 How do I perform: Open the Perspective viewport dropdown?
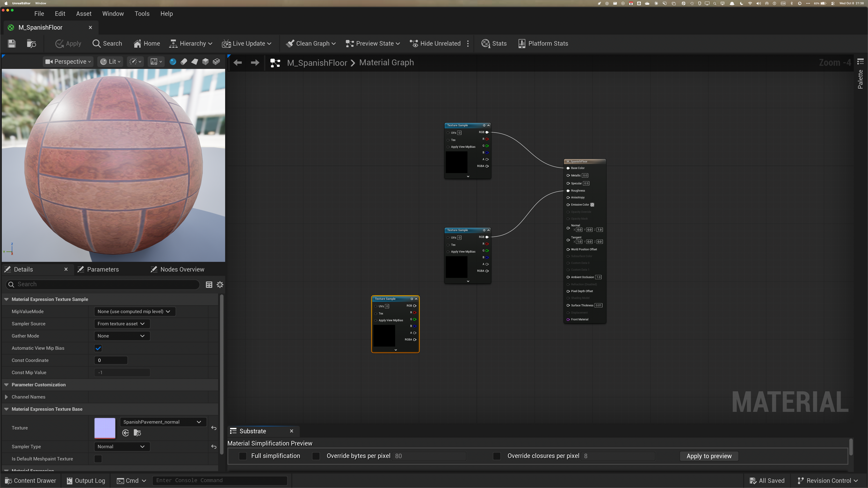tap(68, 62)
